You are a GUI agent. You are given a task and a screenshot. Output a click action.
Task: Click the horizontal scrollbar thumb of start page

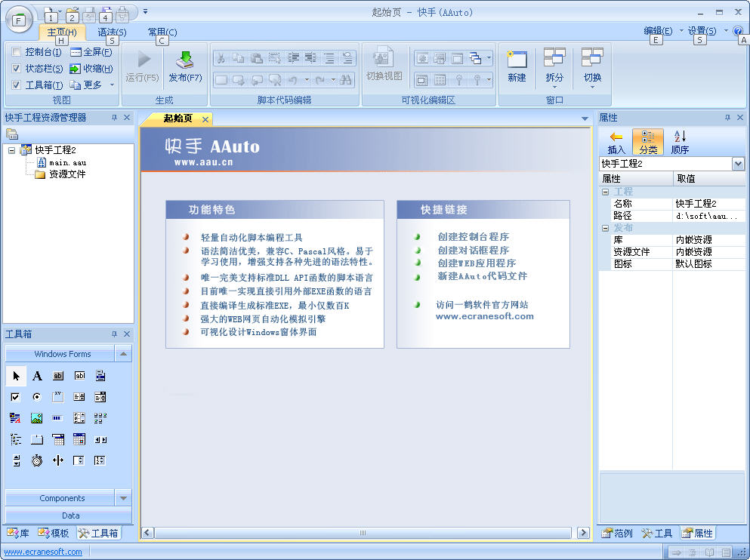pos(363,532)
